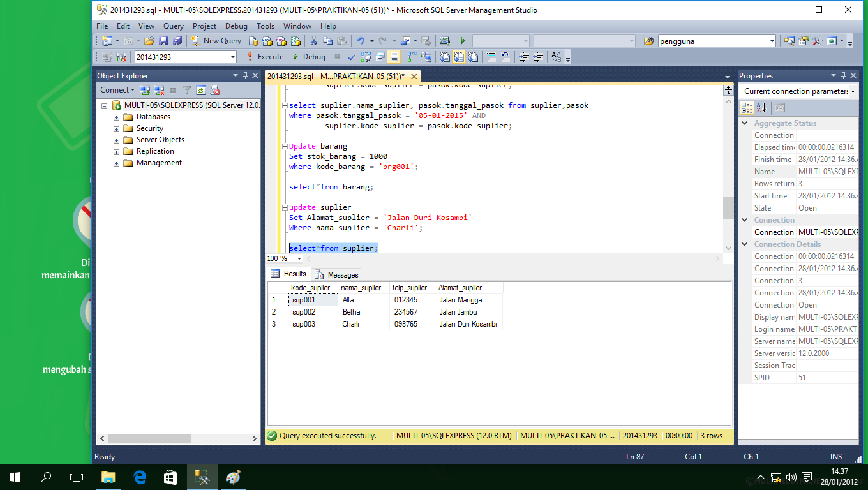Image resolution: width=868 pixels, height=490 pixels.
Task: Adjust the editor zoom level control
Action: click(283, 258)
